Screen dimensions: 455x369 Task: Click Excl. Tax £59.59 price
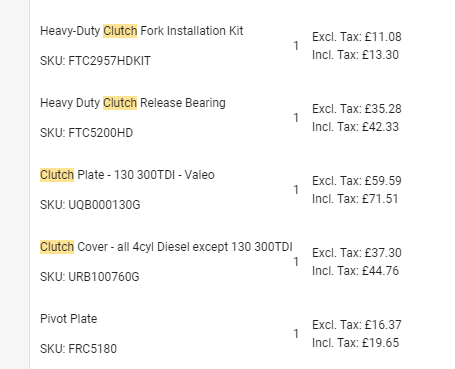[357, 181]
